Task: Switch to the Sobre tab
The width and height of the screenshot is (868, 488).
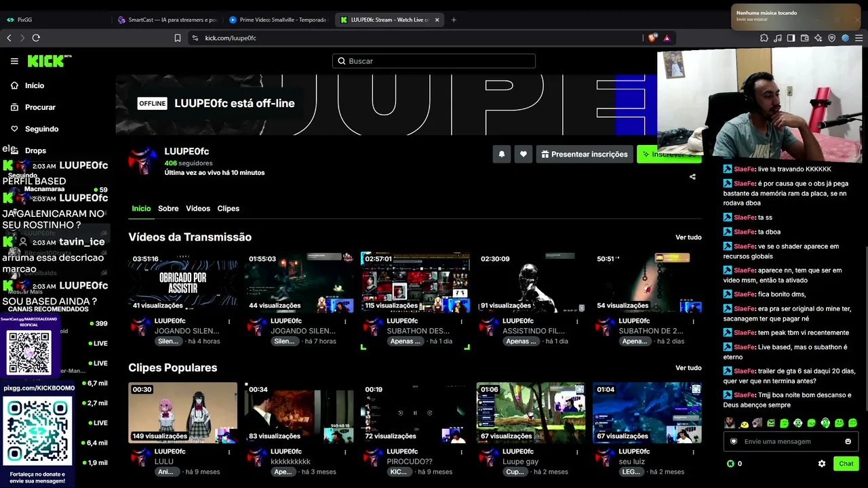Action: click(168, 209)
